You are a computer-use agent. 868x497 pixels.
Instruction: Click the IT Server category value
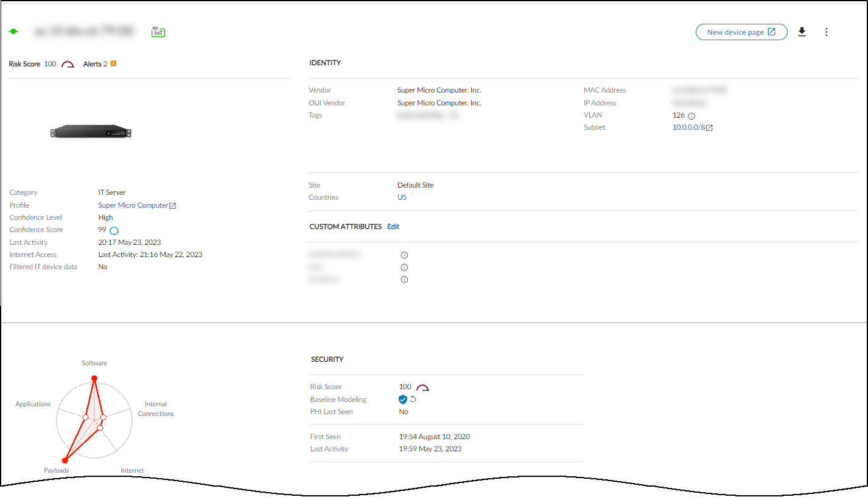tap(112, 192)
